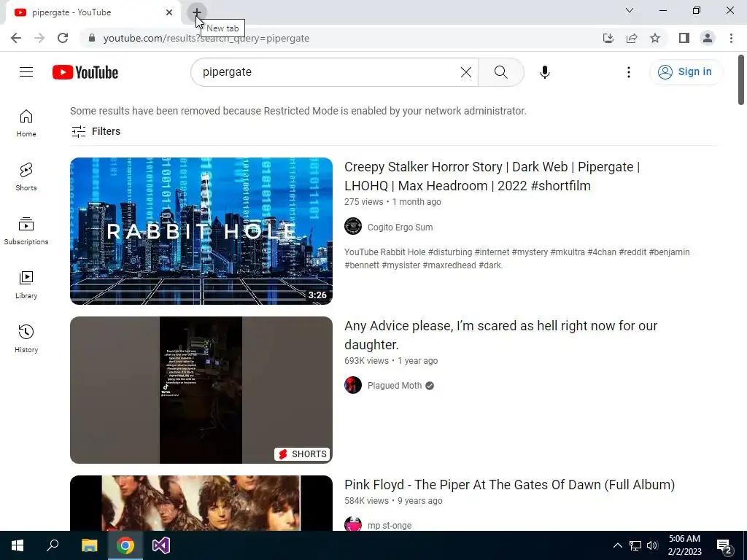747x560 pixels.
Task: Open YouTube settings three-dot menu
Action: [629, 72]
